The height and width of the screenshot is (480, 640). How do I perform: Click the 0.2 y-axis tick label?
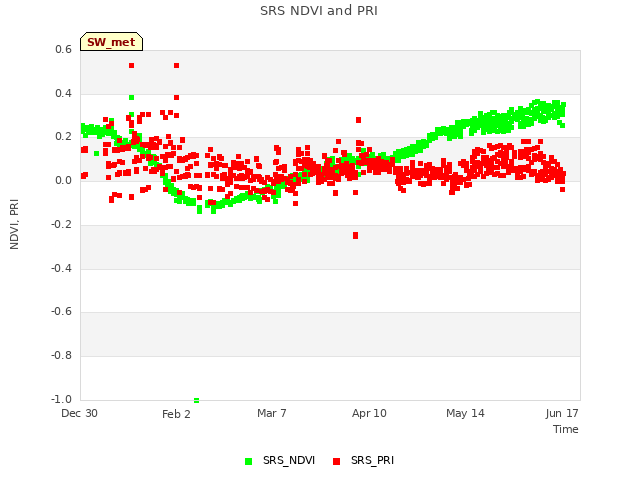[x=63, y=137]
